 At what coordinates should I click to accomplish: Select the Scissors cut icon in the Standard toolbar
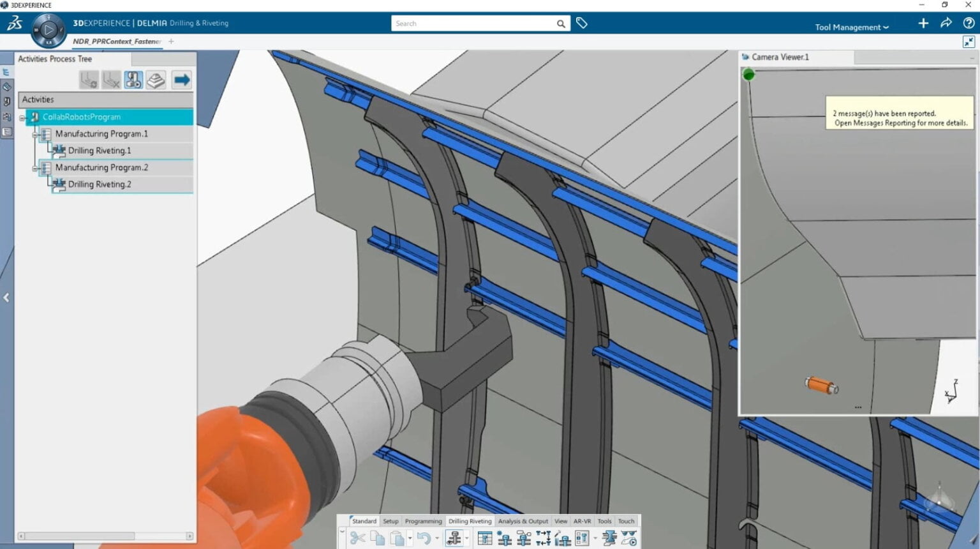pyautogui.click(x=358, y=539)
